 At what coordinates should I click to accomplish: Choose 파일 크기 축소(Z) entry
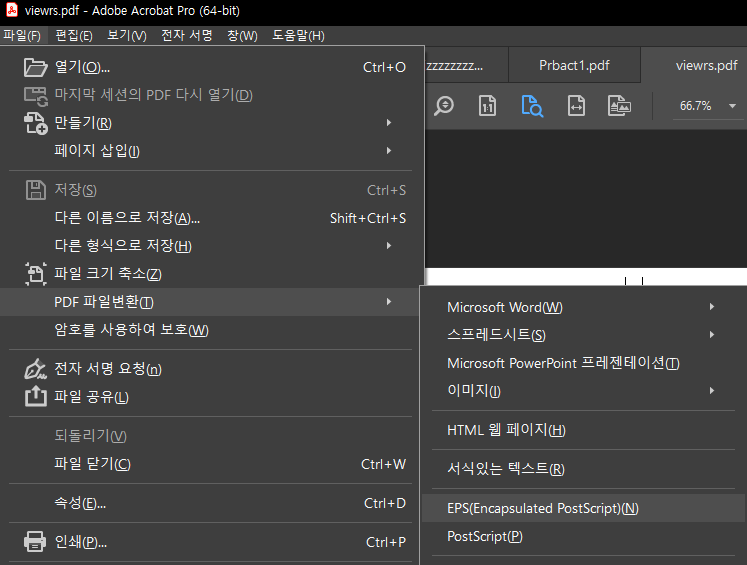click(x=212, y=274)
